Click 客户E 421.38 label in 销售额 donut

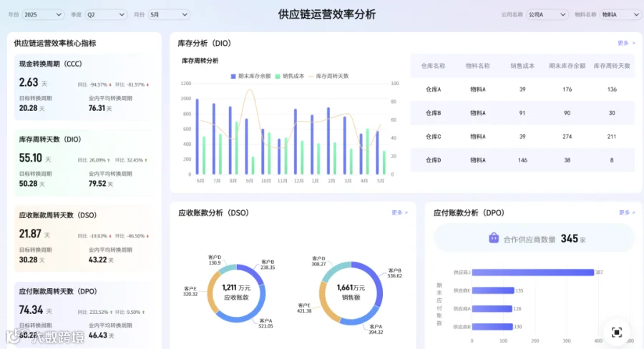[x=304, y=308]
